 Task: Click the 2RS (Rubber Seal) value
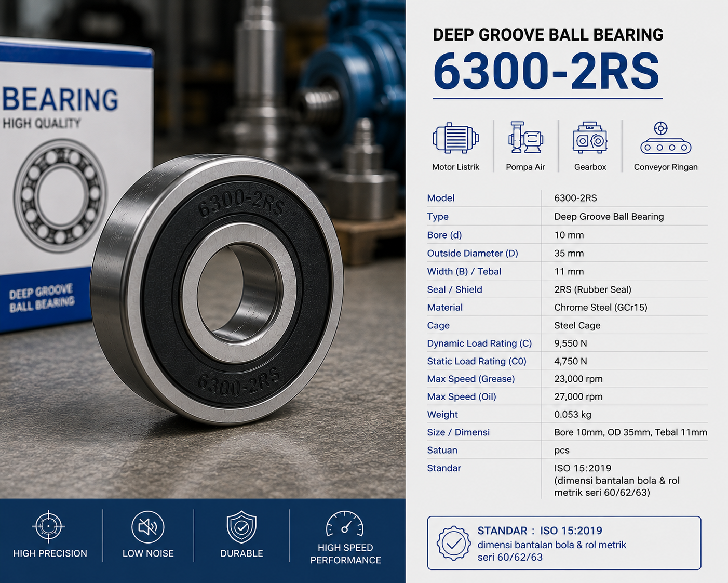(x=592, y=289)
